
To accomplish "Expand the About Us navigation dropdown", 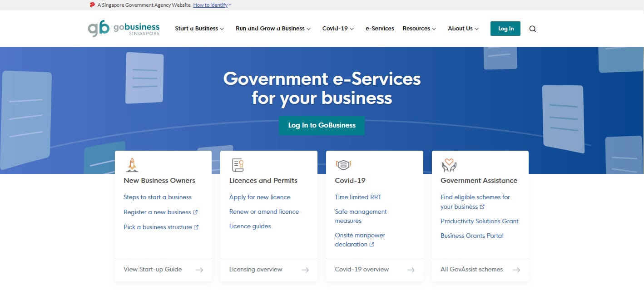I will click(463, 29).
